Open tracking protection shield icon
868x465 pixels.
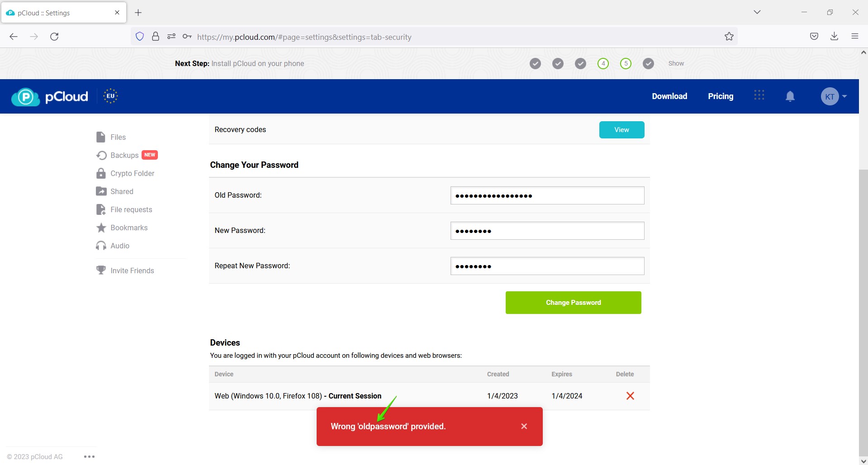click(140, 37)
